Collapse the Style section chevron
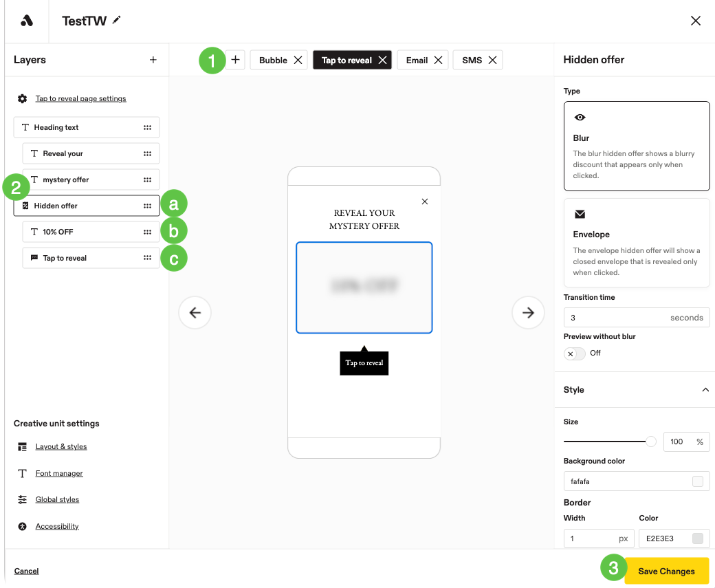The image size is (715, 588). click(x=705, y=389)
